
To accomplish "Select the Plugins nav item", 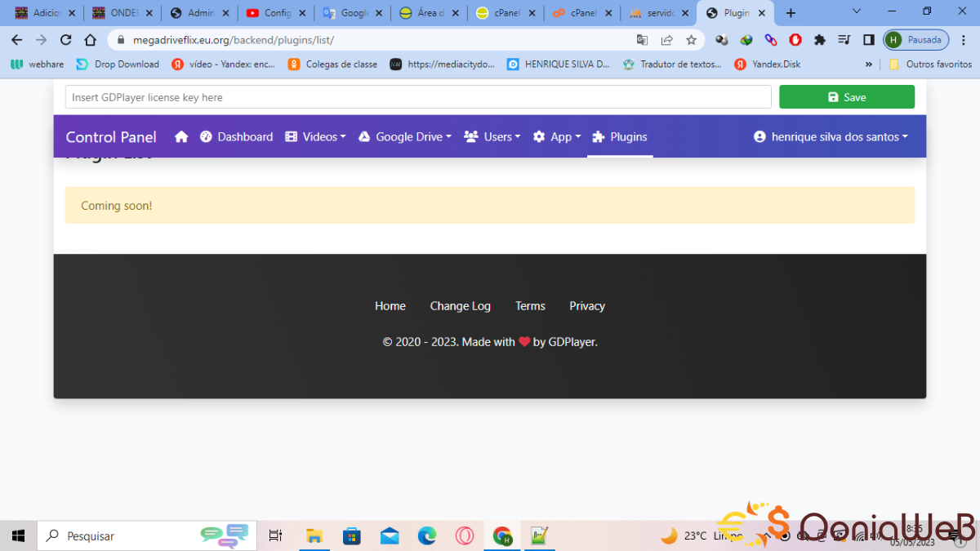I will [x=620, y=137].
